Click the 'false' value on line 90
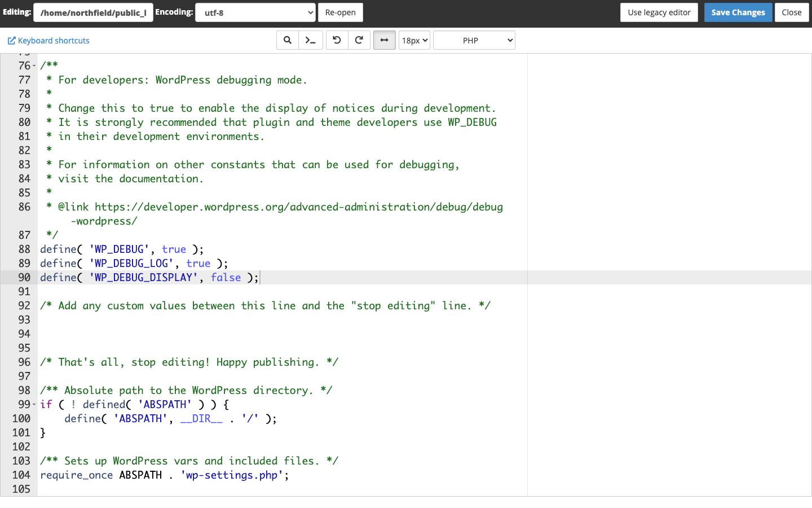 coord(226,278)
